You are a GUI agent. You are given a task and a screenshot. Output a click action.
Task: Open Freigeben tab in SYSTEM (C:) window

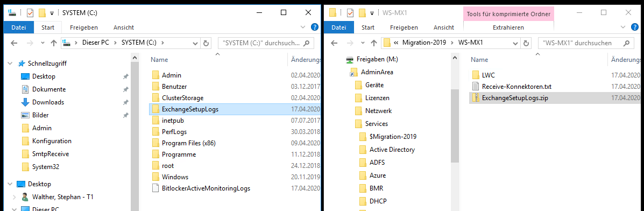84,27
